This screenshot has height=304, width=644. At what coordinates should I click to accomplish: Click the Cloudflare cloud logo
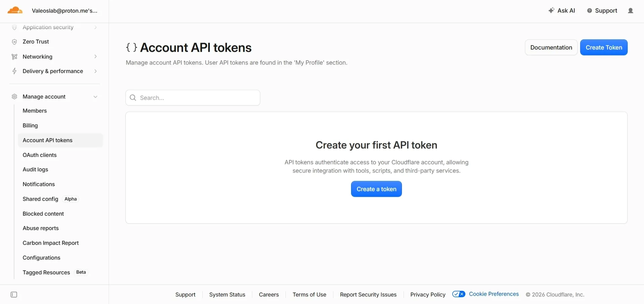(x=15, y=10)
